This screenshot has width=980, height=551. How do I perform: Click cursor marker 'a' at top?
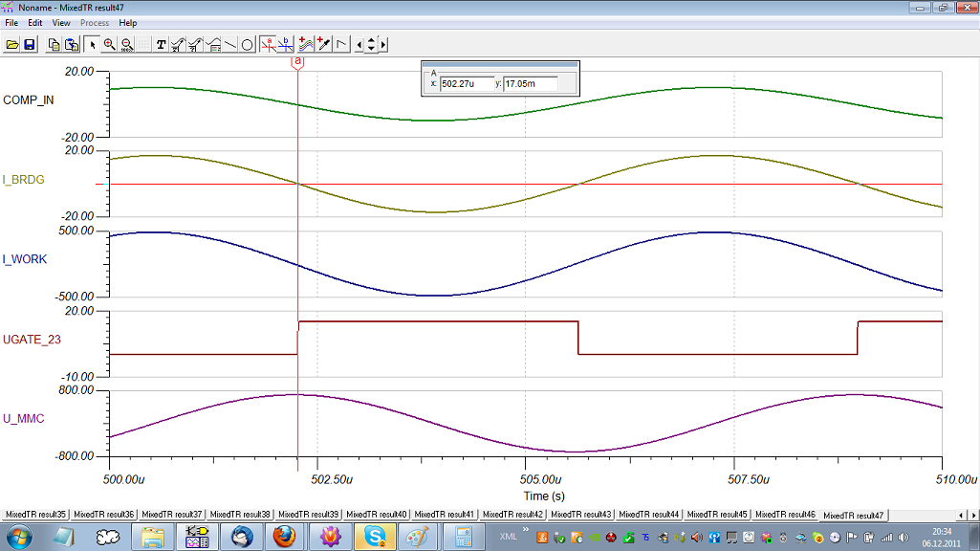coord(298,62)
